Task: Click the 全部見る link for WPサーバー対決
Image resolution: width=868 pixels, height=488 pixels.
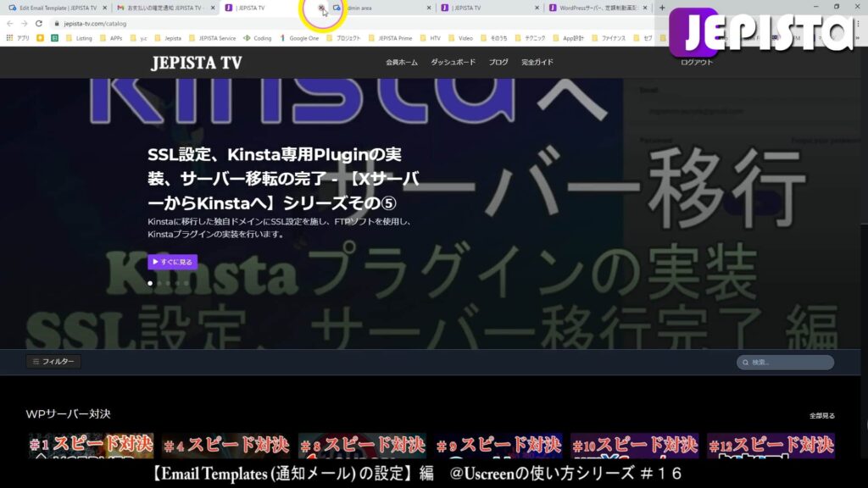Action: [822, 415]
